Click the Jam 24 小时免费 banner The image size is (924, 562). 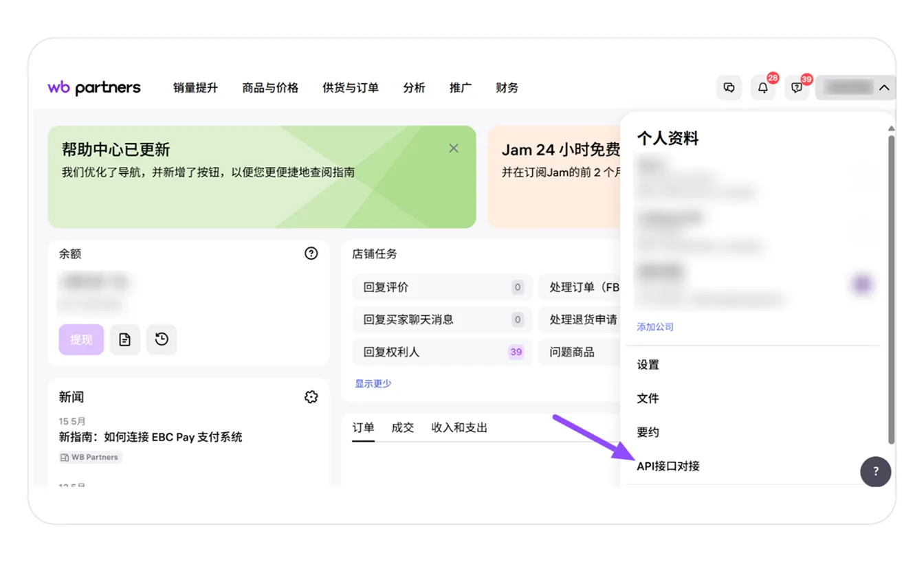(554, 177)
